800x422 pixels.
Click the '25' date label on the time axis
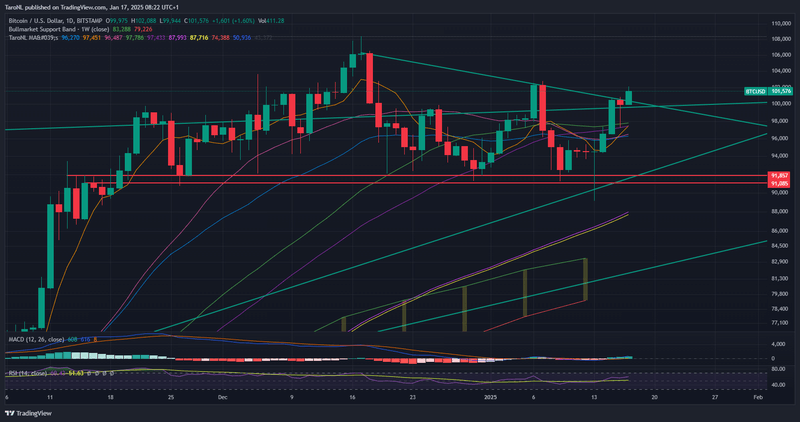[171, 397]
